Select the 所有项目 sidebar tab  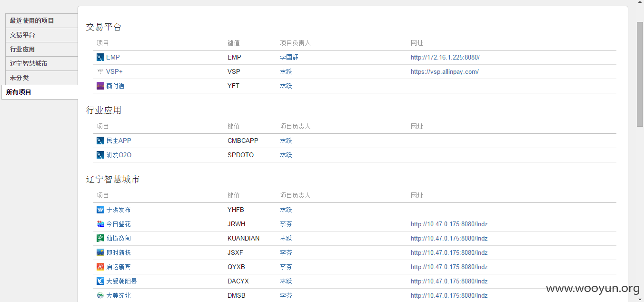(x=40, y=92)
